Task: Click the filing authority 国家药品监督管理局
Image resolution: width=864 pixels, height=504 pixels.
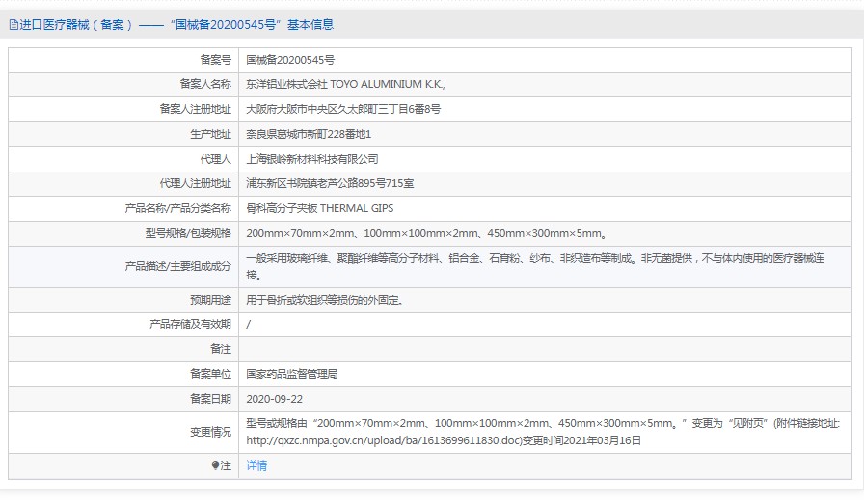Action: pyautogui.click(x=291, y=373)
